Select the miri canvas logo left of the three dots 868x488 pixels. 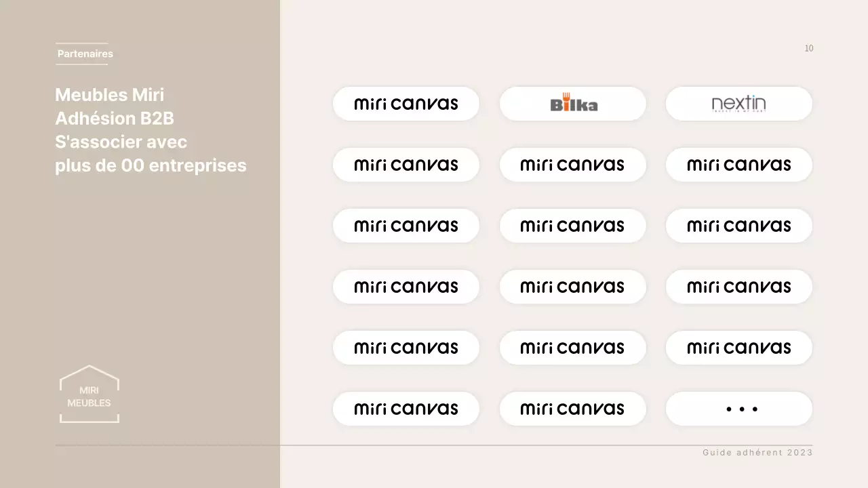point(572,409)
